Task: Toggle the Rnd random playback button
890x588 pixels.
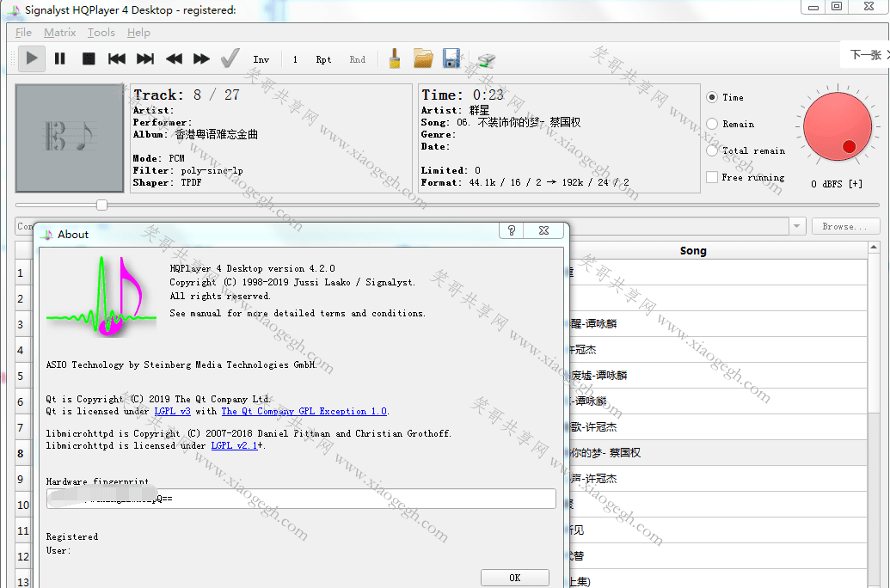Action: point(358,59)
